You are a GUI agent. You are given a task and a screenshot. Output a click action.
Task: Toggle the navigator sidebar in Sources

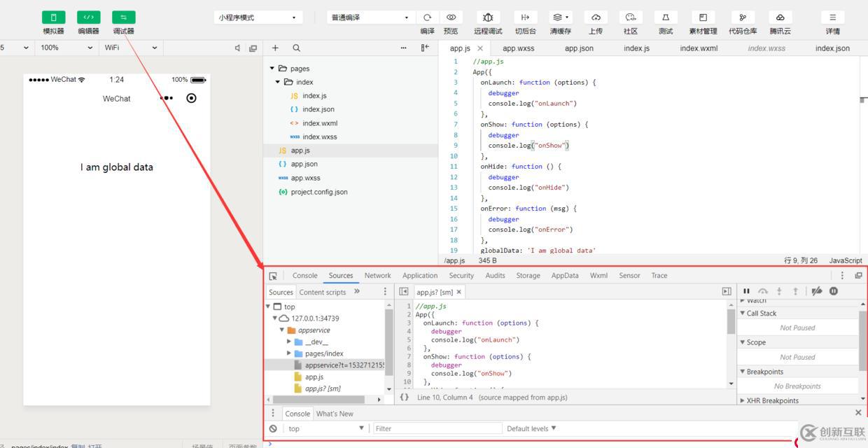404,292
